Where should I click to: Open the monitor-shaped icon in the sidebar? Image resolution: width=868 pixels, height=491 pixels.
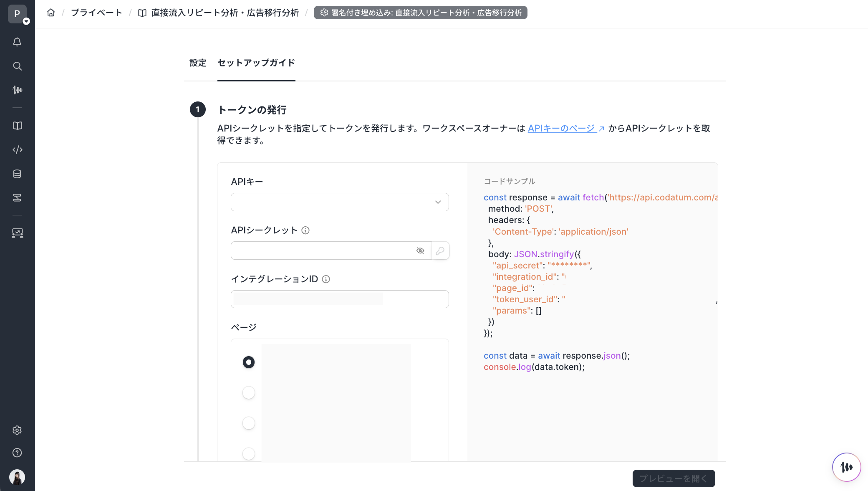pos(17,233)
